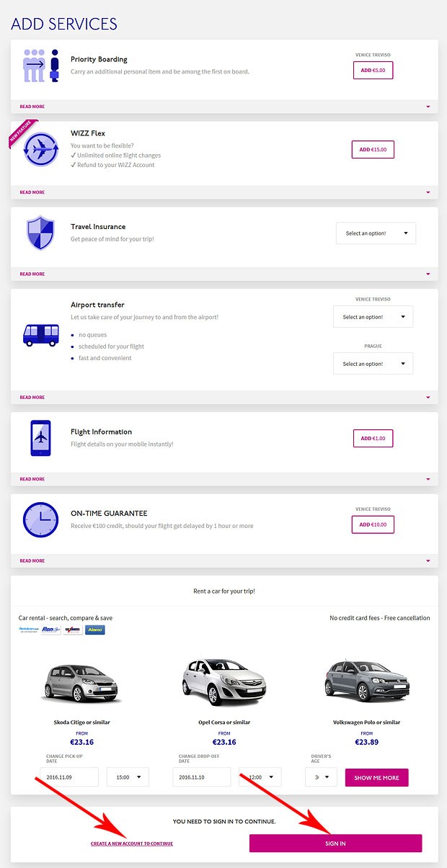Open the Prague transfer dropdown
The height and width of the screenshot is (868, 447).
373,363
